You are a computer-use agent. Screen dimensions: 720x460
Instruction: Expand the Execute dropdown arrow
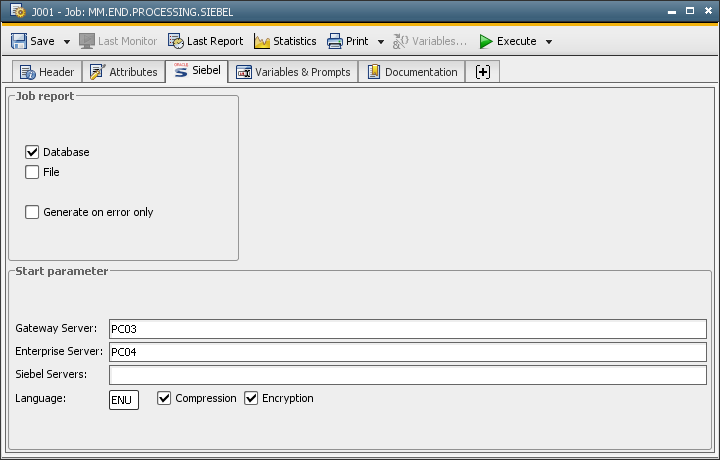click(x=549, y=42)
